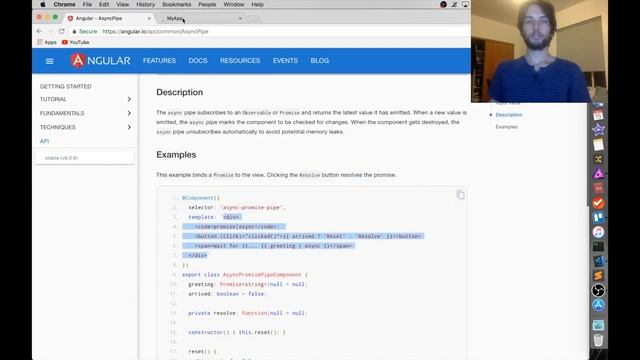The image size is (640, 360).
Task: Open the Window menu
Action: click(x=234, y=4)
